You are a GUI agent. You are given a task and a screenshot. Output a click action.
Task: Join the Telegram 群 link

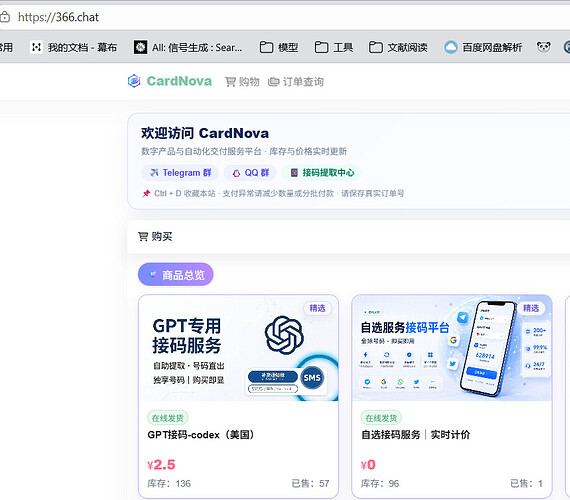pos(180,173)
